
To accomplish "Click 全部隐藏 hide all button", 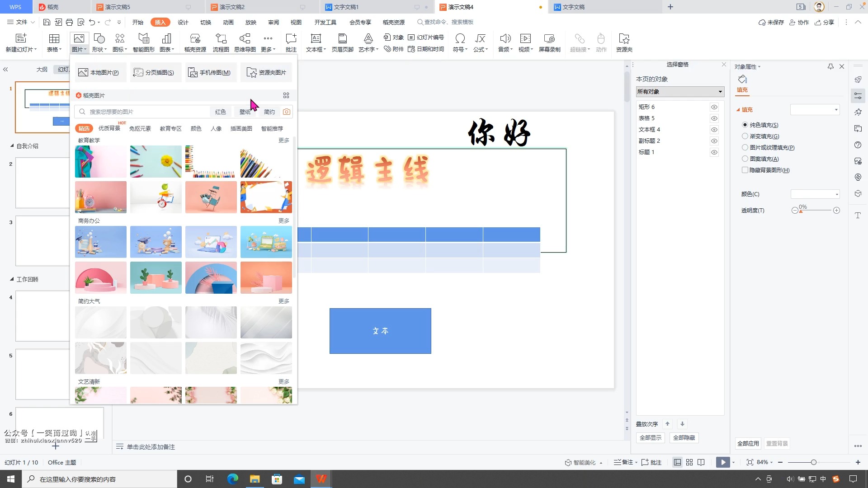I will 684,437.
